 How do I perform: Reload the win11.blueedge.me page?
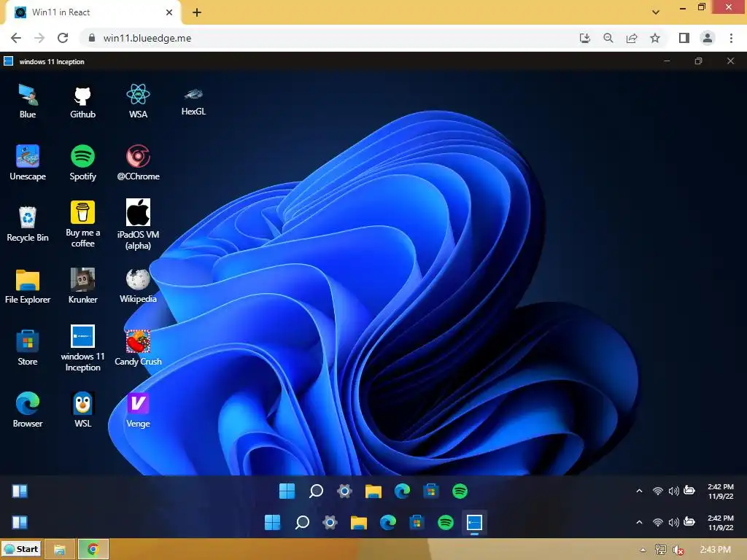[63, 38]
